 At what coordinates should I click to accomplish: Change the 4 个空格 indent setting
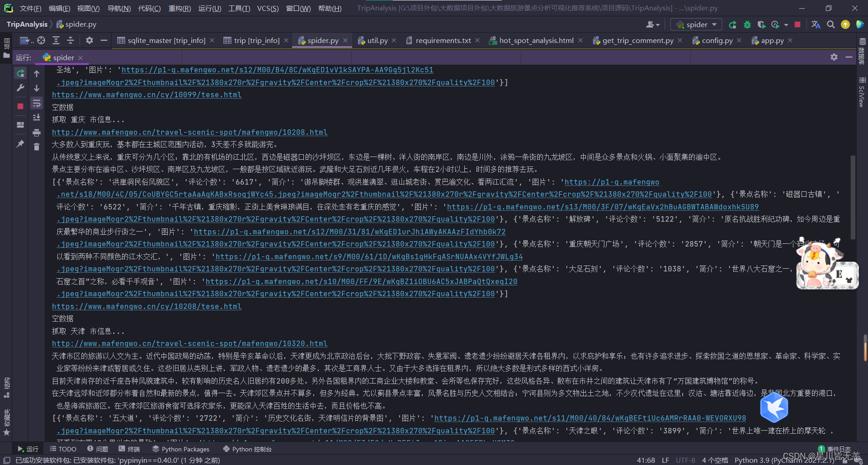715,460
